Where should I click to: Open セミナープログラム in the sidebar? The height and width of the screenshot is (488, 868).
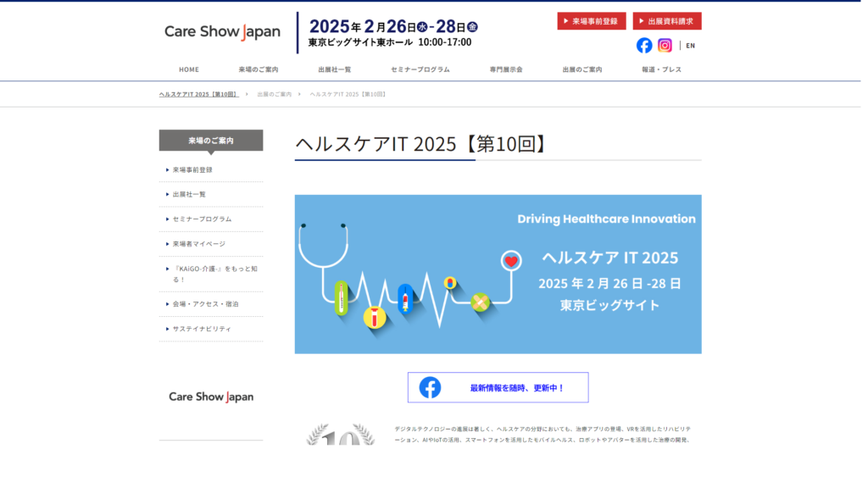(203, 221)
